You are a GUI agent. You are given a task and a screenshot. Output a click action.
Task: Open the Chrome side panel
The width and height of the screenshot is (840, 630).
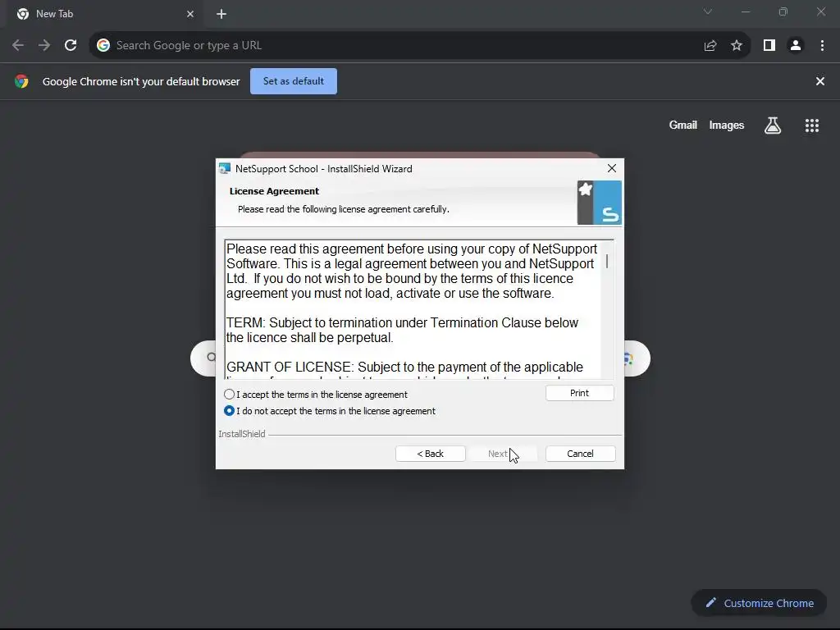coord(769,46)
